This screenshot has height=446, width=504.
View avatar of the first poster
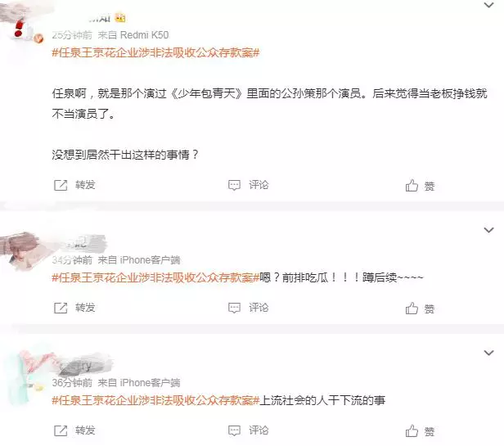23,27
